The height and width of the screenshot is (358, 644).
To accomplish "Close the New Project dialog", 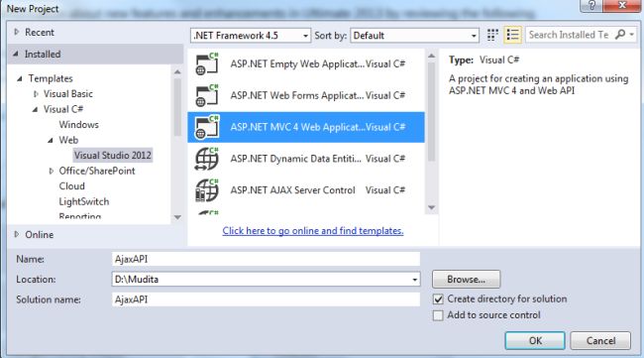I will 622,5.
